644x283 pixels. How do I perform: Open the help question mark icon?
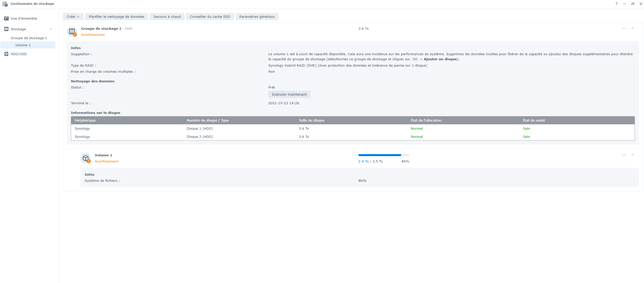(x=616, y=4)
